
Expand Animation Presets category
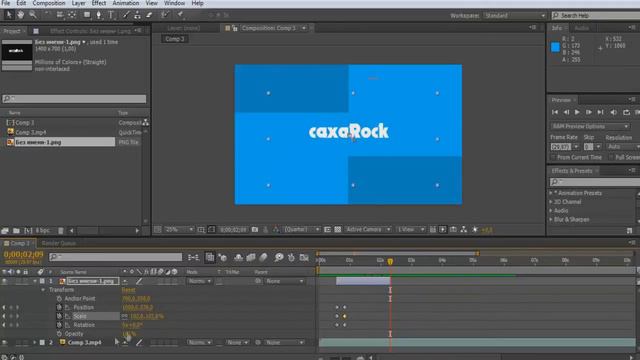551,193
